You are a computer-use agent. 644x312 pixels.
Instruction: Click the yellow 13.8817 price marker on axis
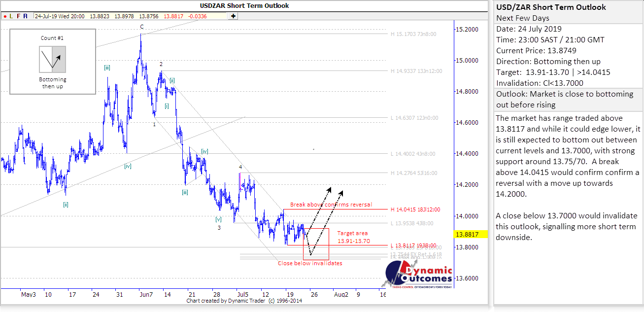470,235
